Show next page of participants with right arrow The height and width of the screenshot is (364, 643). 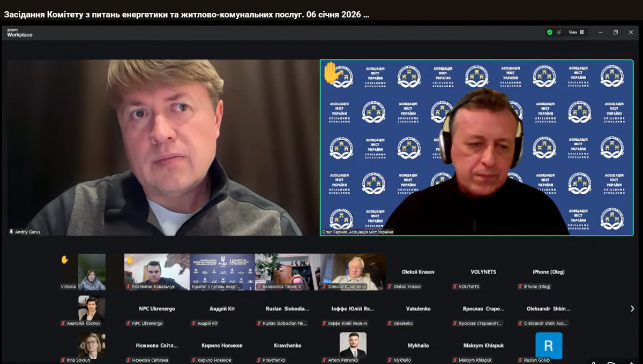pyautogui.click(x=632, y=309)
